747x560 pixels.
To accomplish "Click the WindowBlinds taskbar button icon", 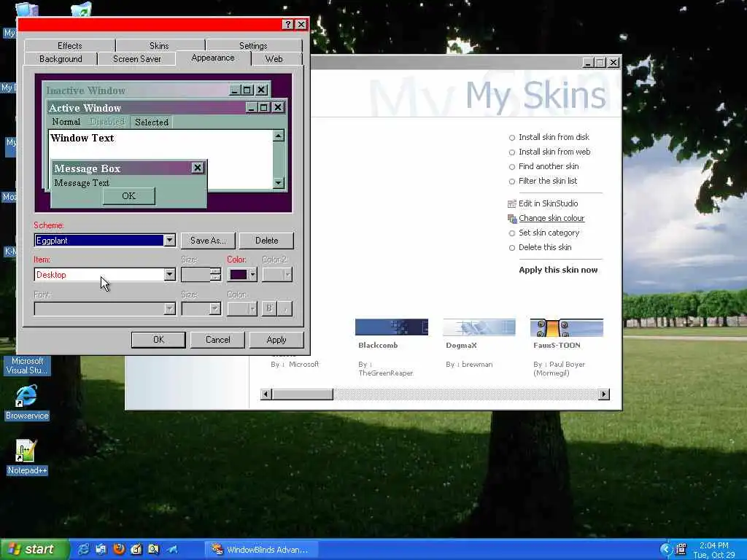I will point(217,549).
